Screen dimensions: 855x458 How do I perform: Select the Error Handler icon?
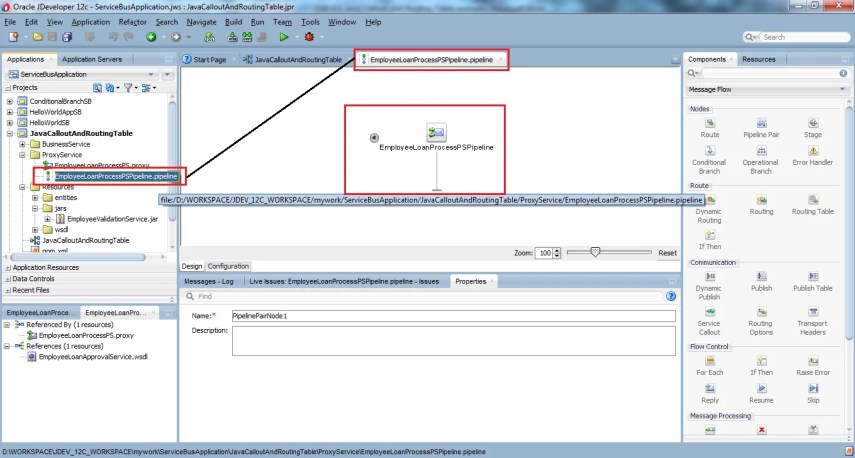coord(812,150)
